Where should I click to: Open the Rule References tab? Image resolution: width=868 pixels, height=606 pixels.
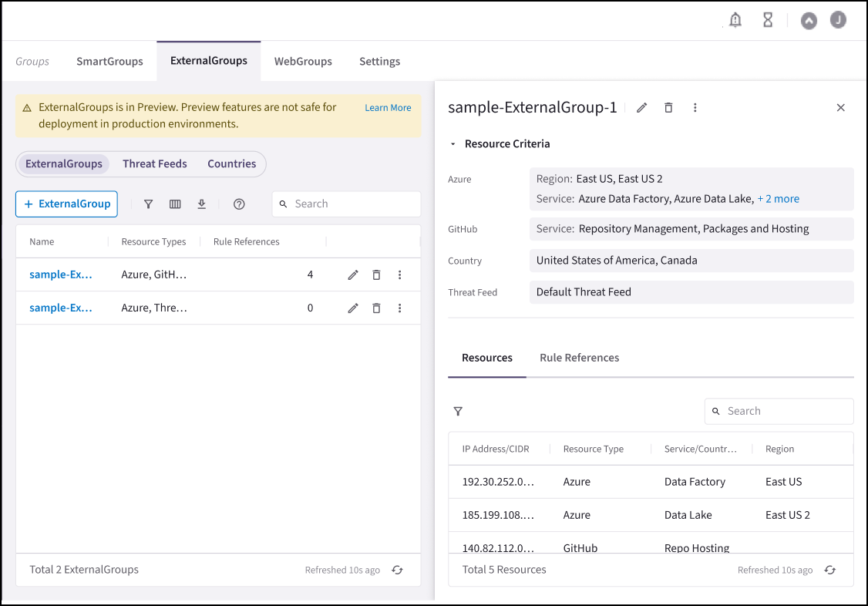(x=579, y=358)
